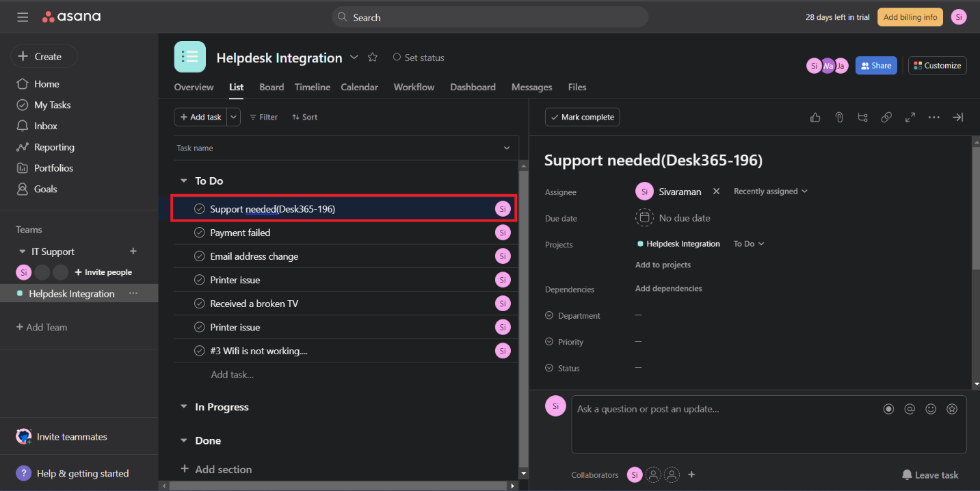Switch to the Board tab
The width and height of the screenshot is (980, 491).
pos(272,87)
